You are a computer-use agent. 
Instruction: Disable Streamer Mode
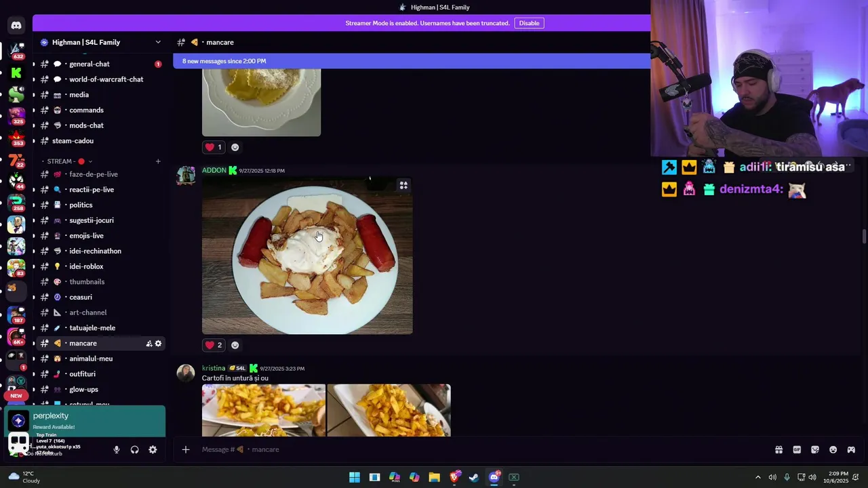(x=529, y=23)
